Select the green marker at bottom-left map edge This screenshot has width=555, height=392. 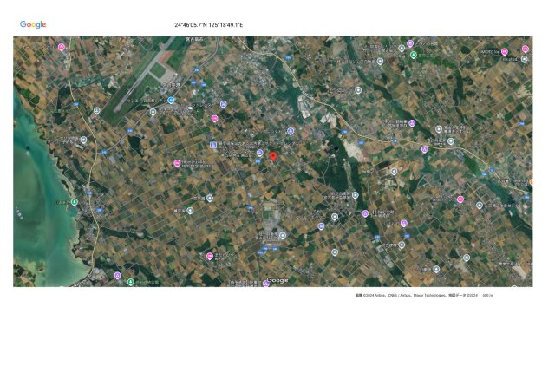pyautogui.click(x=131, y=282)
